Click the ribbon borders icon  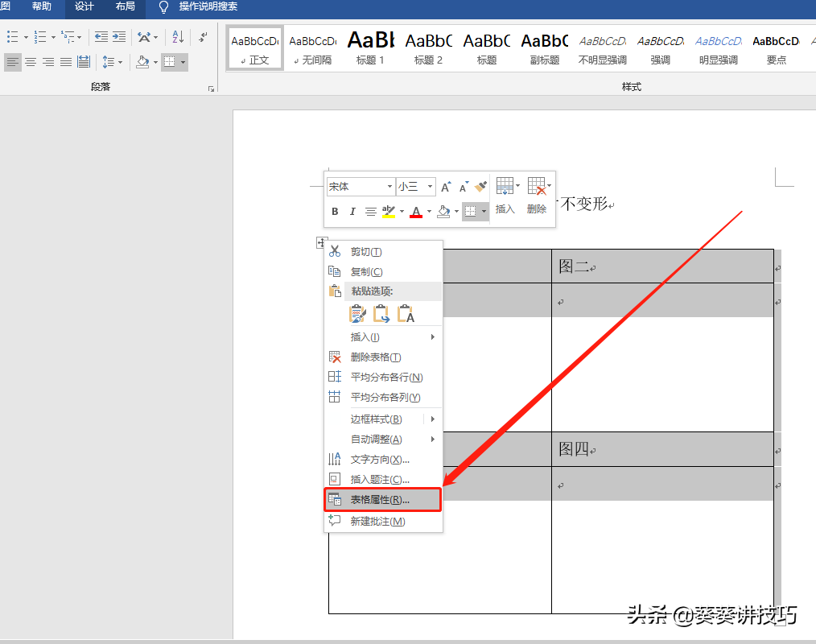point(170,63)
